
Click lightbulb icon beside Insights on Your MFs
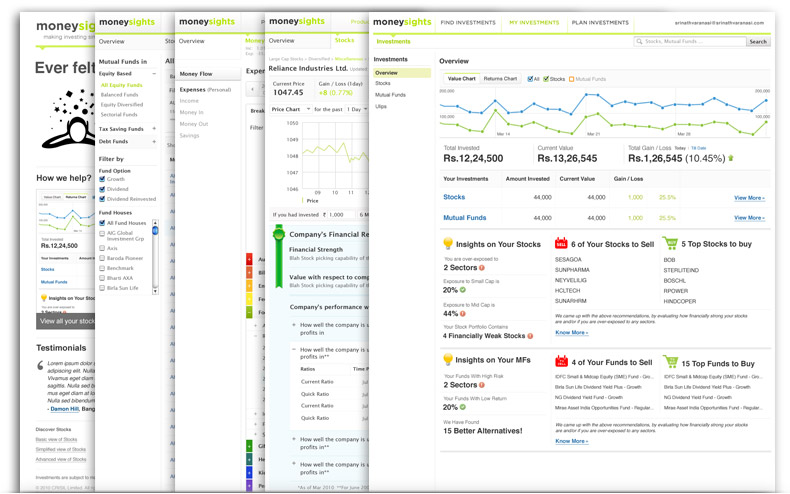(x=448, y=360)
